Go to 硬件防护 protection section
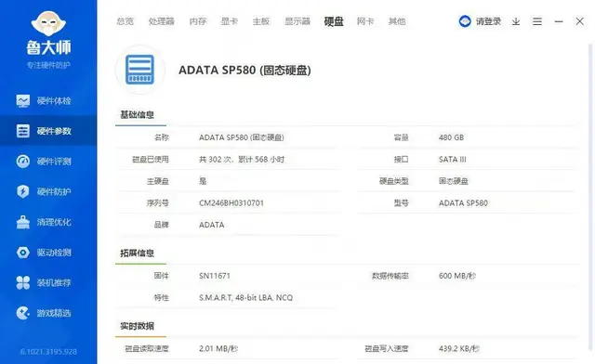Screen dimensions: 595x364 point(48,191)
